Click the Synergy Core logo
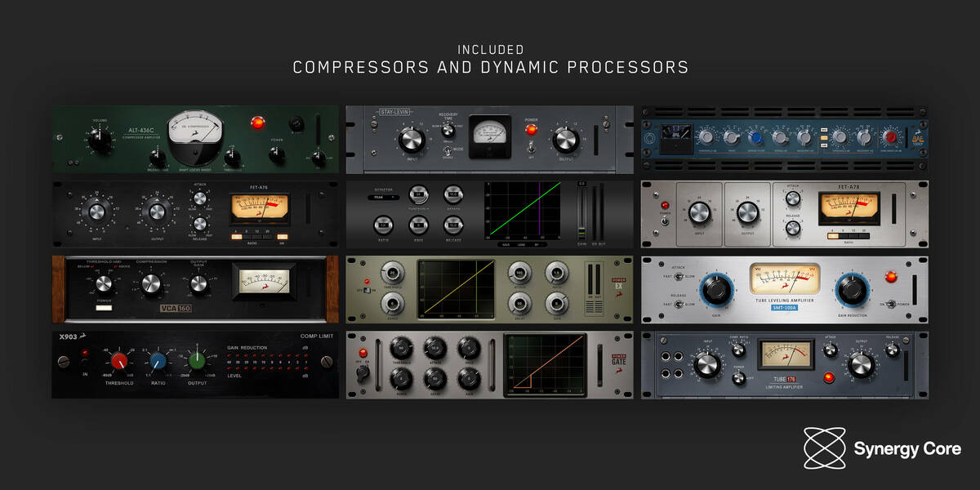The image size is (980, 490). (882, 448)
